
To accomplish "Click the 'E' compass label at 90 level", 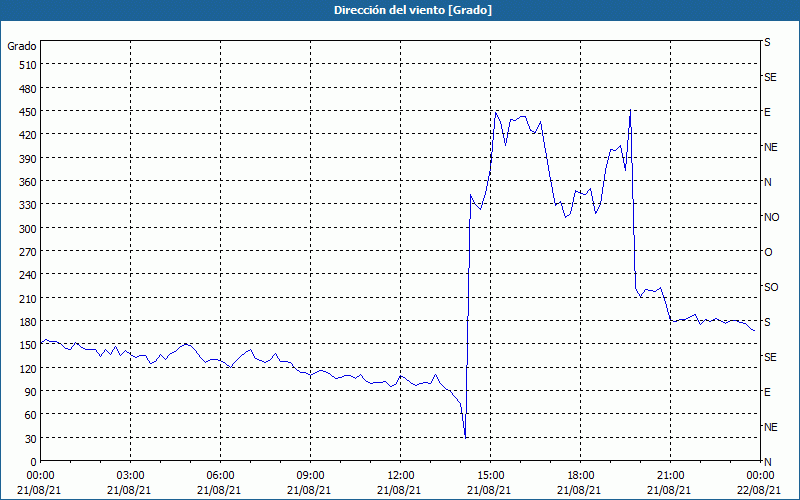I will pyautogui.click(x=767, y=392).
